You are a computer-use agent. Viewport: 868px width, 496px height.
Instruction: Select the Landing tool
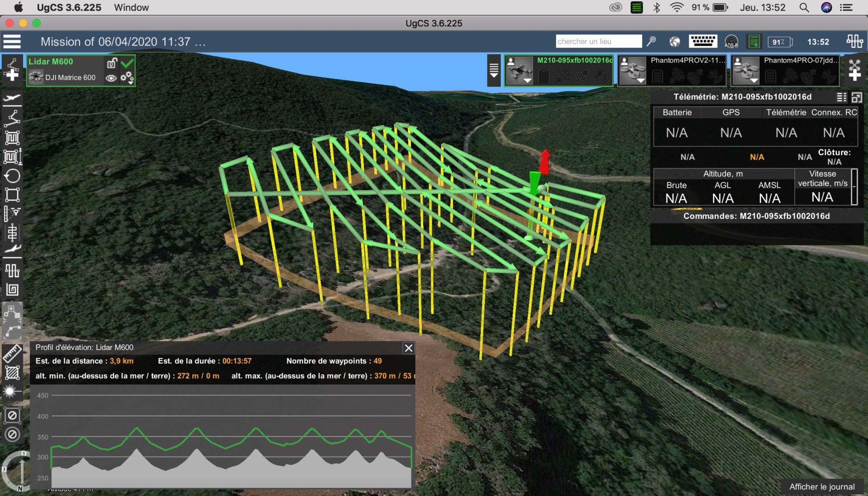pos(12,249)
